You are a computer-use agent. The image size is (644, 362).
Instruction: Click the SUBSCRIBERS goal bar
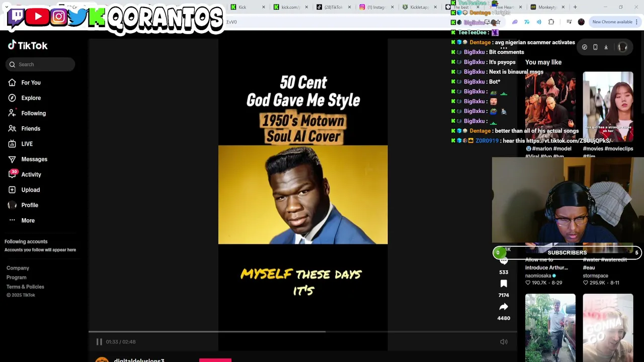[x=567, y=253]
